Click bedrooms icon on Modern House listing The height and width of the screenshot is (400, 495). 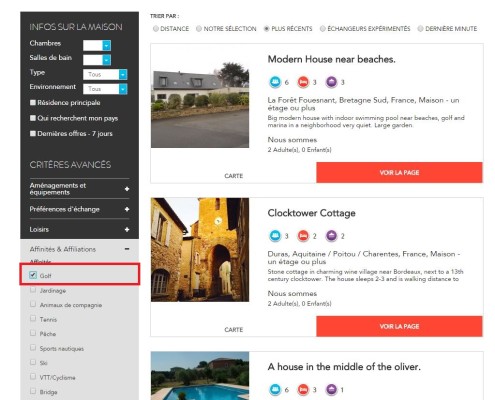tap(303, 82)
